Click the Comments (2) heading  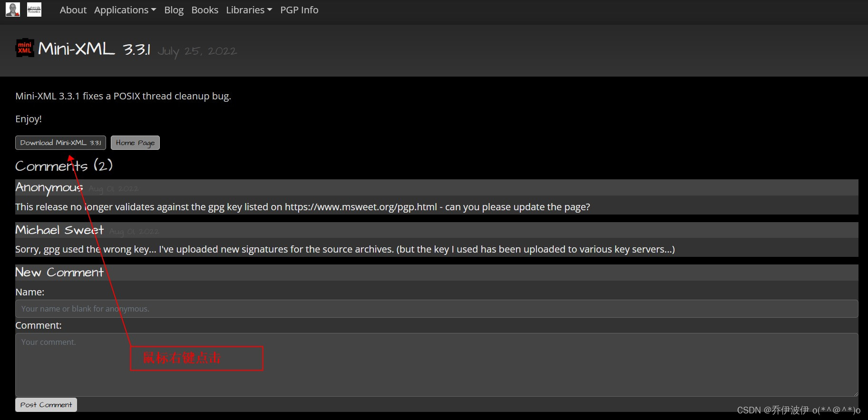tap(64, 166)
